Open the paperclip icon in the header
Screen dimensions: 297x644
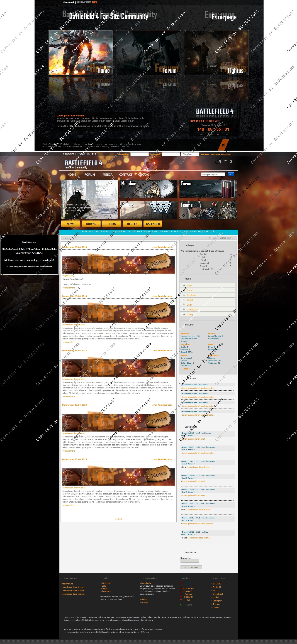tap(213, 161)
